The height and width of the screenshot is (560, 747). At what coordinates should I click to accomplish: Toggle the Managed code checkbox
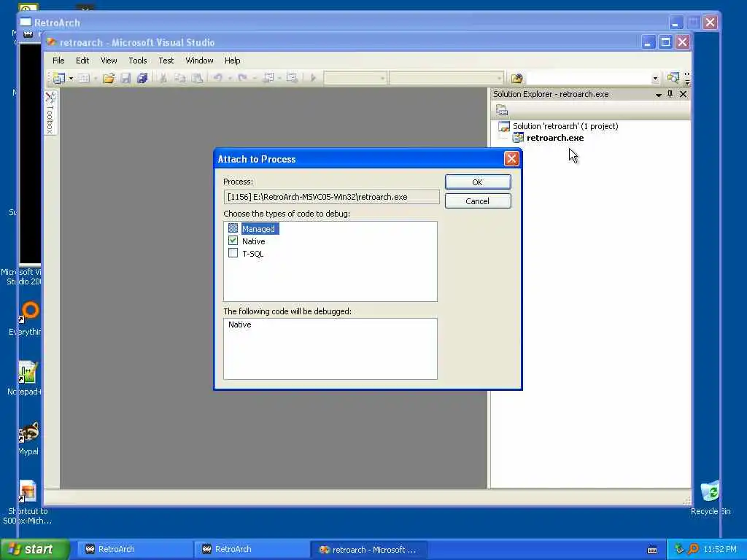click(233, 228)
